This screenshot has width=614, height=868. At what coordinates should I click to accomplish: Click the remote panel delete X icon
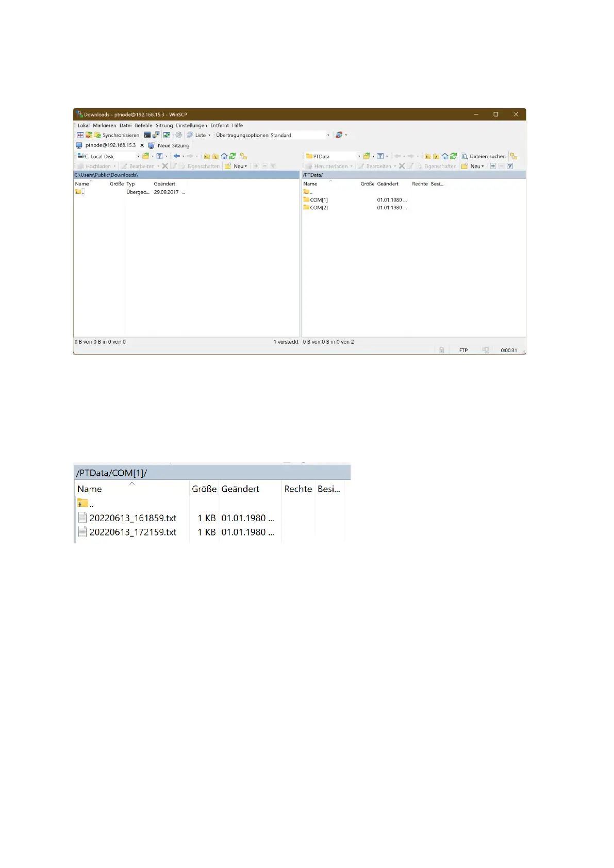click(x=402, y=166)
